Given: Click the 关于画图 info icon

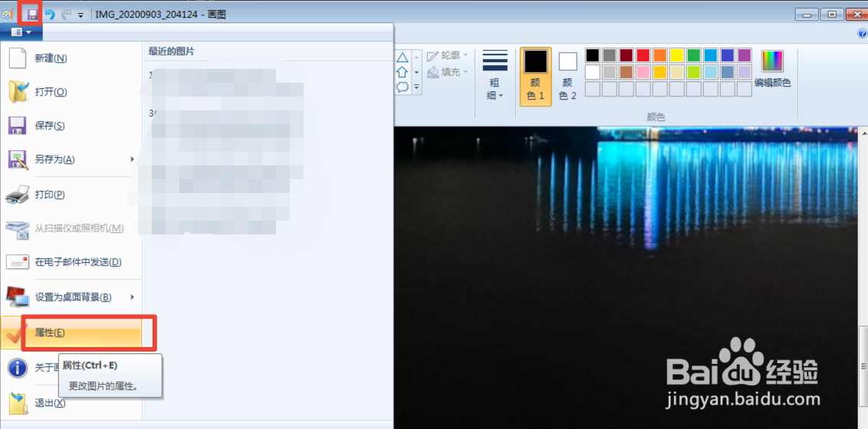Looking at the screenshot, I should coord(17,367).
